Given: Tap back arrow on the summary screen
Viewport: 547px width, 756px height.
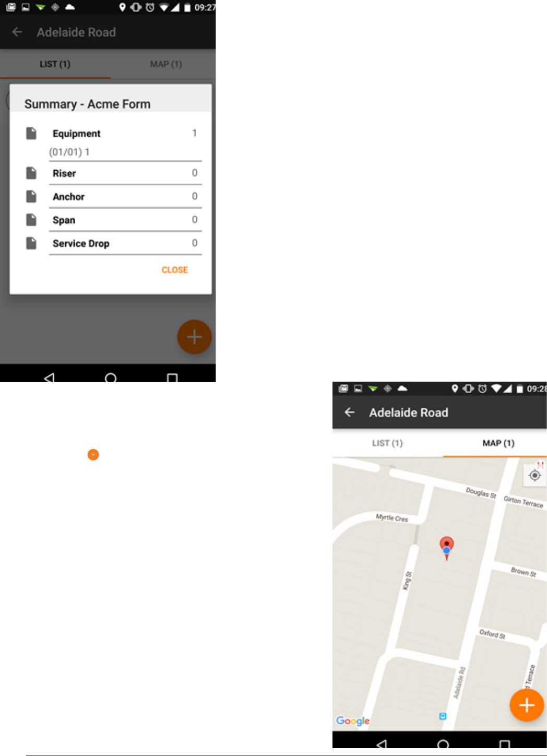Looking at the screenshot, I should pyautogui.click(x=17, y=32).
